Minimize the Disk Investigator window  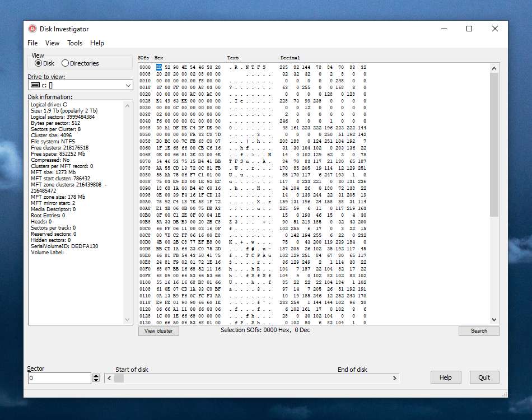pos(444,29)
